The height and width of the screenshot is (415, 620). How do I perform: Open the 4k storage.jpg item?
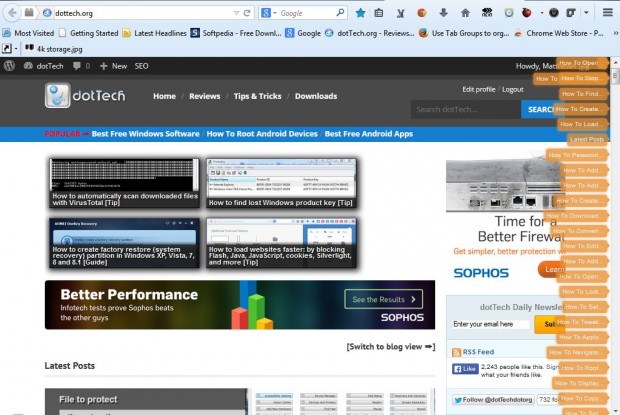(54, 49)
